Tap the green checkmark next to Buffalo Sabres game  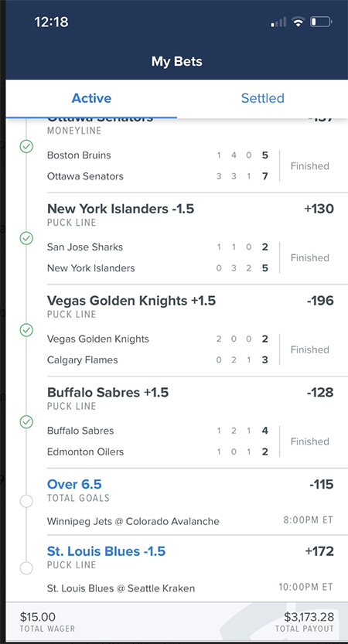(x=26, y=421)
